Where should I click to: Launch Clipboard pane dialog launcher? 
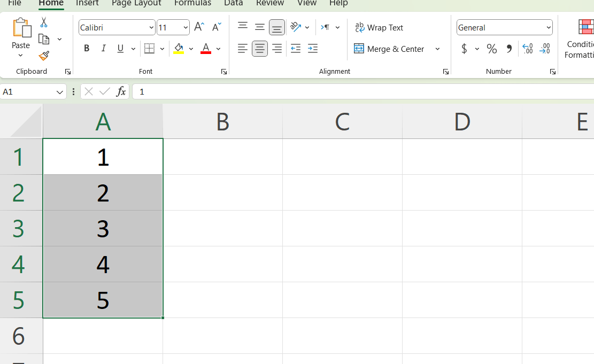click(x=68, y=72)
